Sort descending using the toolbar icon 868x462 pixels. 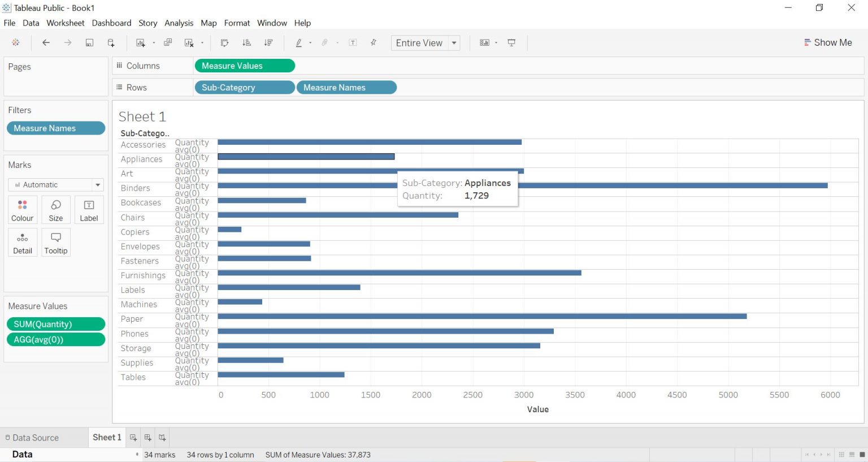coord(268,42)
